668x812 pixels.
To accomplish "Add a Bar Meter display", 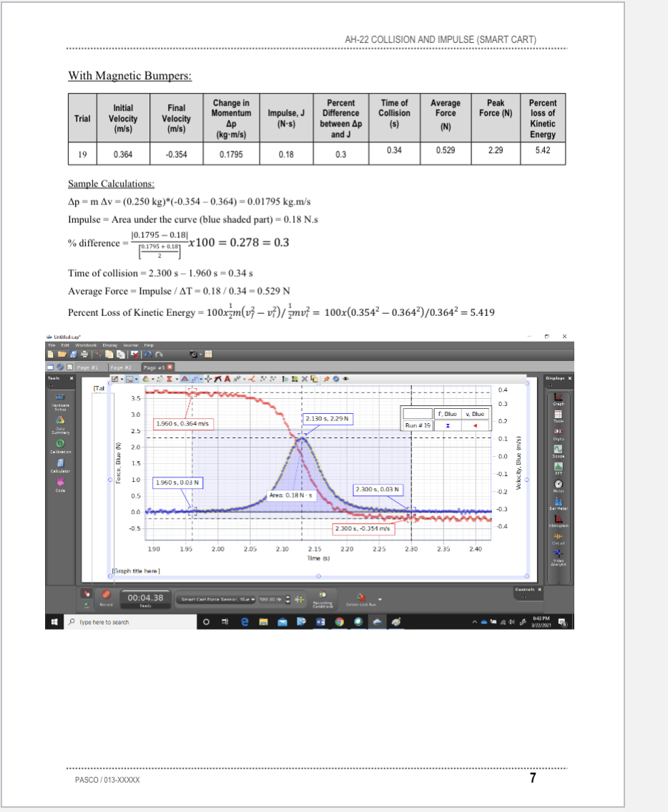I will coord(558,502).
